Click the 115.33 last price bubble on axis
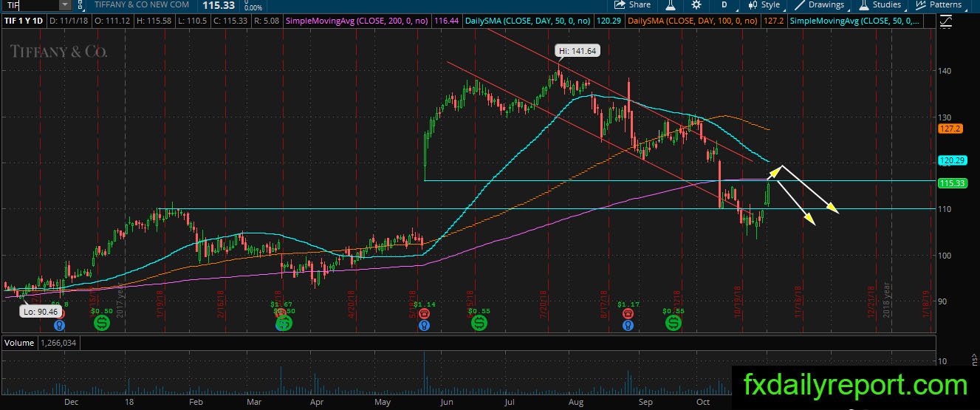Screen dimensions: 980x410 pos(951,182)
